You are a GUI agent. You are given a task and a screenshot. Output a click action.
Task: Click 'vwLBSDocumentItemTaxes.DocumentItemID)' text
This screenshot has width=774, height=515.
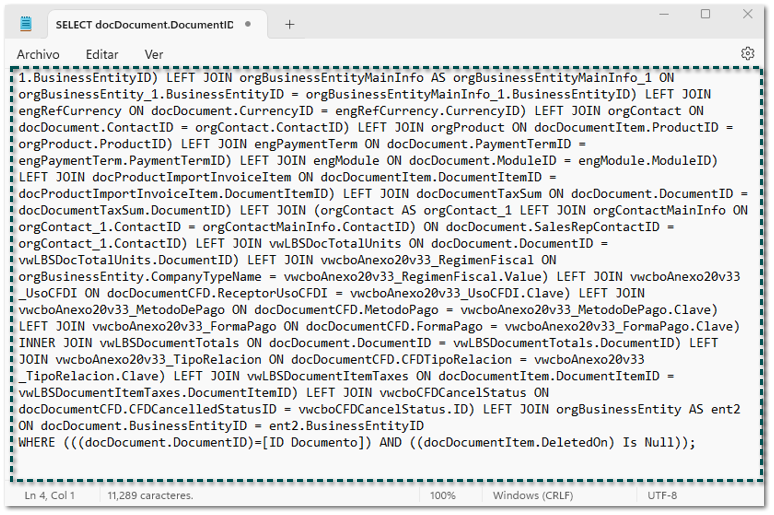(x=158, y=393)
